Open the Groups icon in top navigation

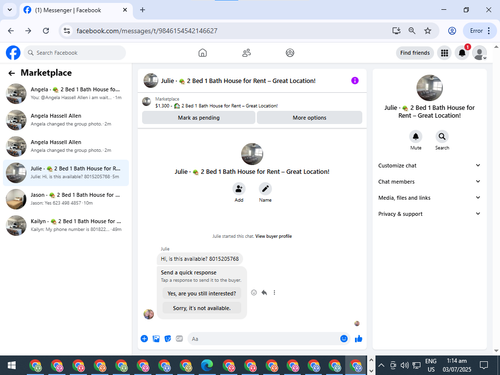pos(290,53)
